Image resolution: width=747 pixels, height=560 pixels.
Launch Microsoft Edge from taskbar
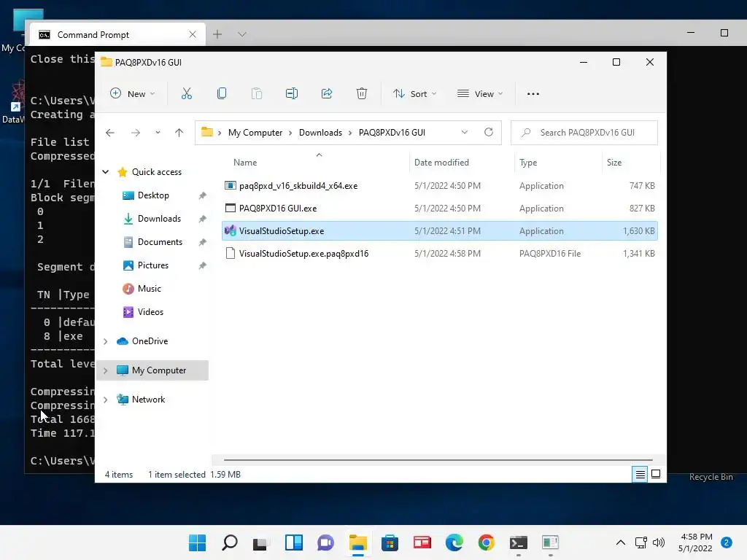454,542
